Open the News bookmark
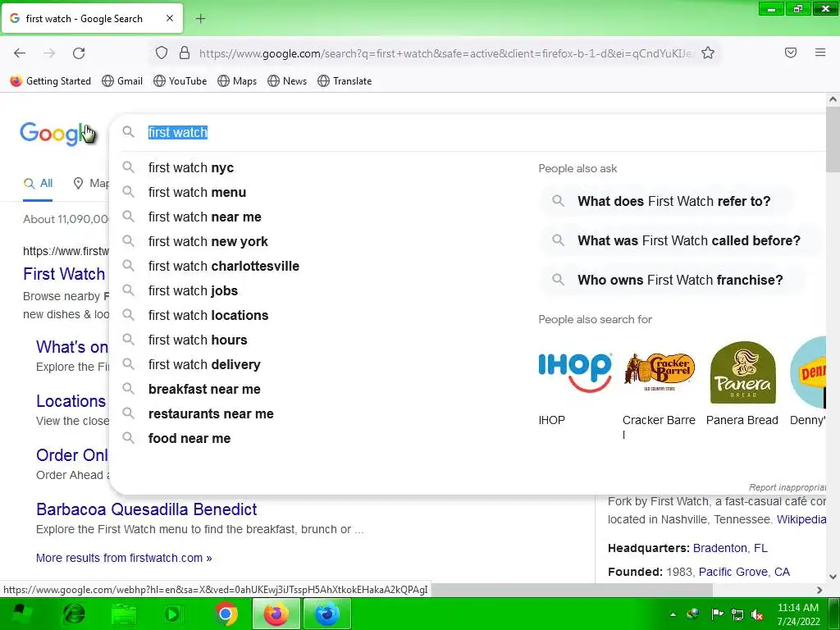Viewport: 840px width, 630px height. coord(287,81)
